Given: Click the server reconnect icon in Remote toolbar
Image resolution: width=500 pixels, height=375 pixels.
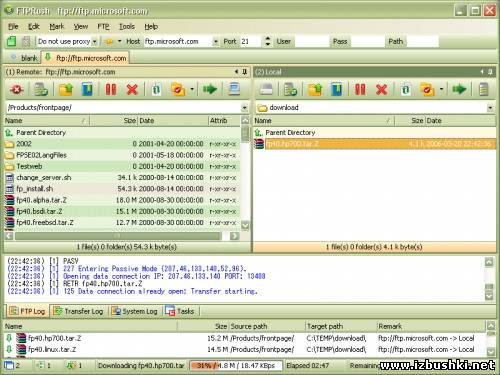Looking at the screenshot, I should pos(41,89).
